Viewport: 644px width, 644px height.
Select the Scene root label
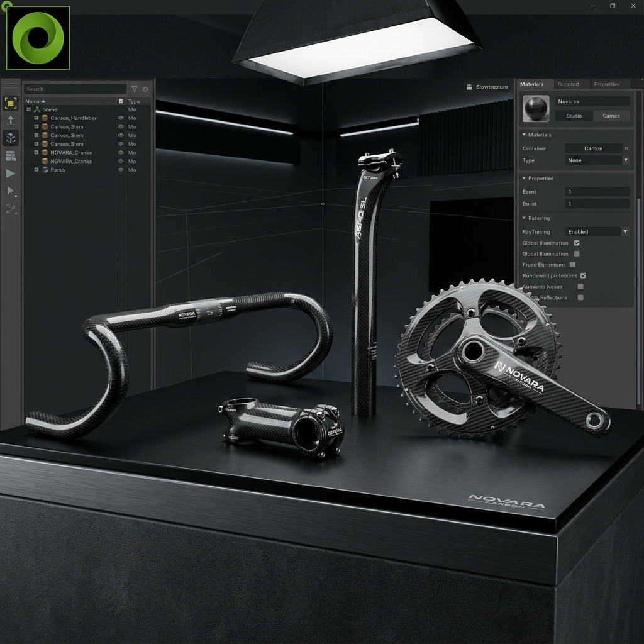pyautogui.click(x=50, y=109)
